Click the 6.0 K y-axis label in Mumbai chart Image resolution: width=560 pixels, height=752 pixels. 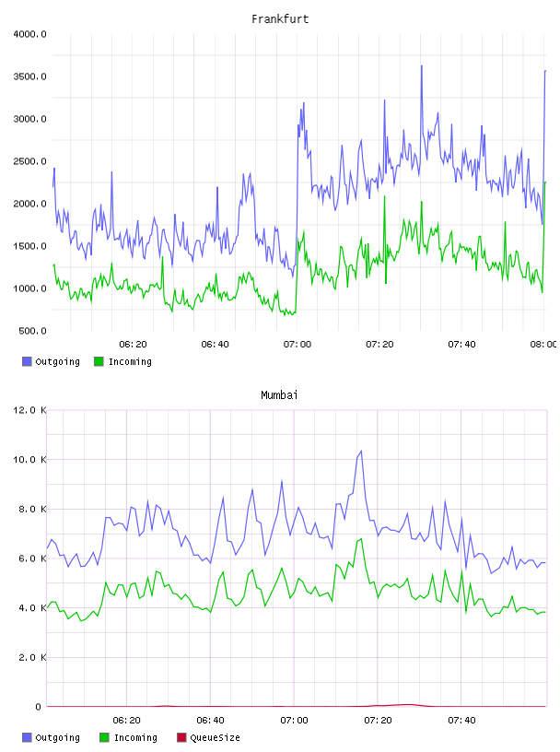[32, 558]
